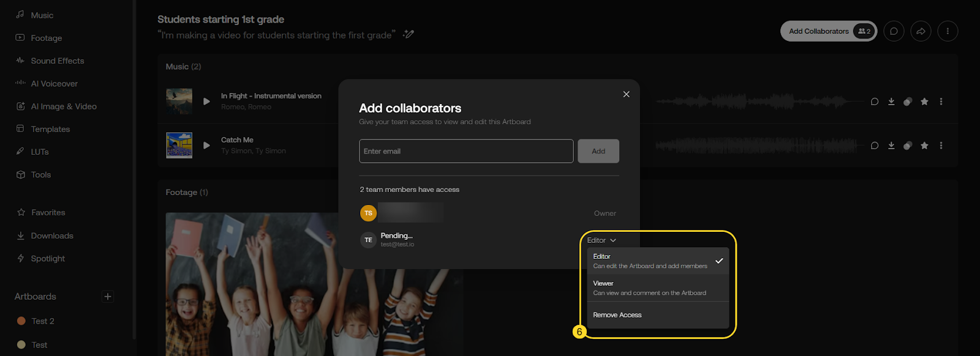The image size is (980, 356).
Task: Open the artboard comments bubble in the header
Action: click(894, 31)
